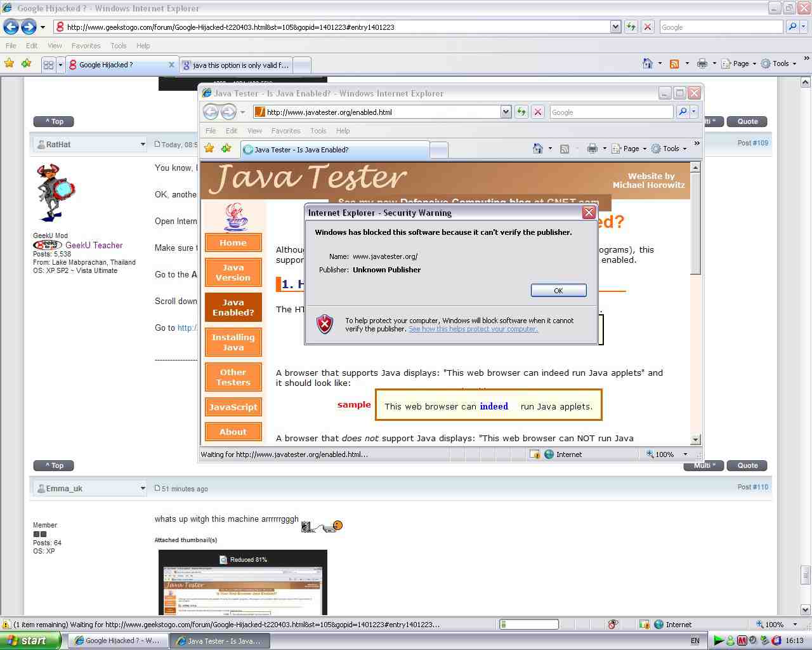Open Quick Tabs icon in outer window

48,65
